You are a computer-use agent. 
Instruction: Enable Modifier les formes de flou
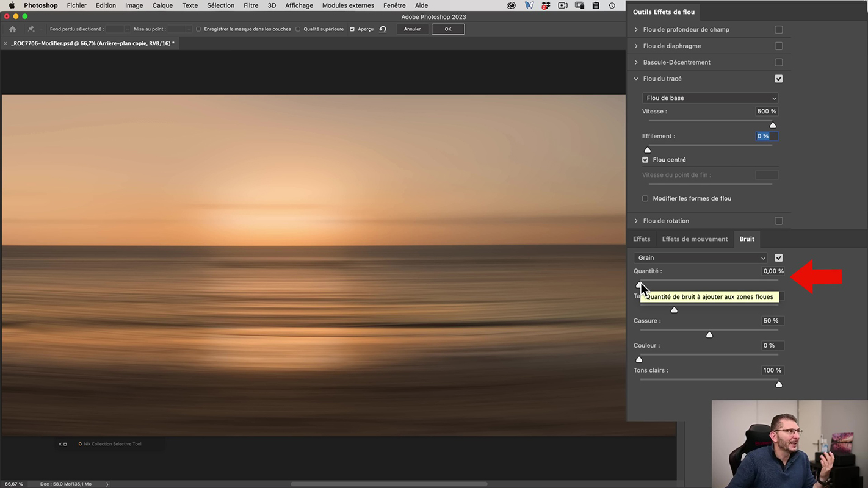[x=645, y=198]
